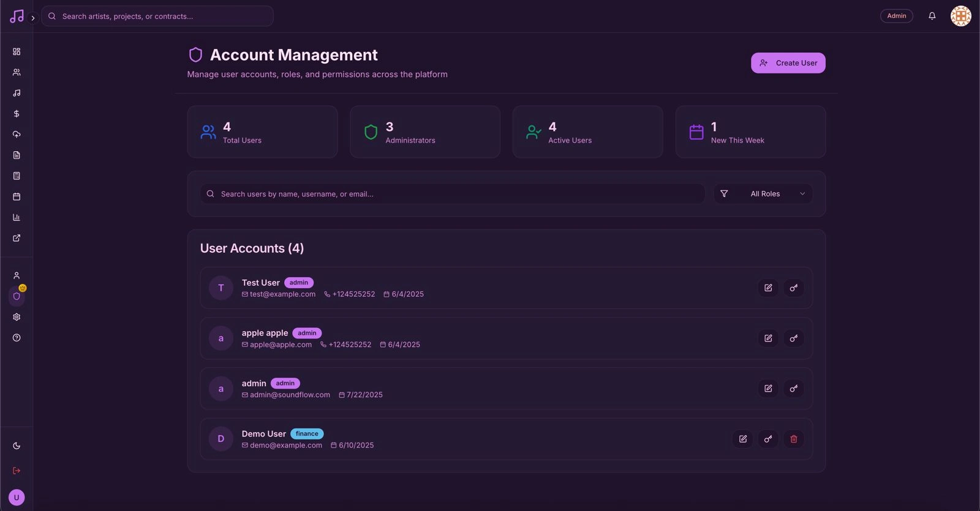Reset password key icon for Test User

coord(794,288)
